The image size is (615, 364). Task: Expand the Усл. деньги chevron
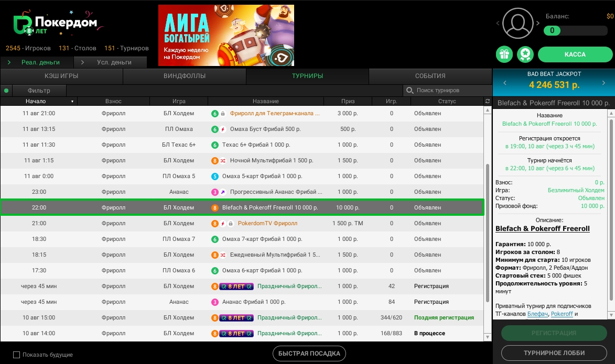(82, 62)
